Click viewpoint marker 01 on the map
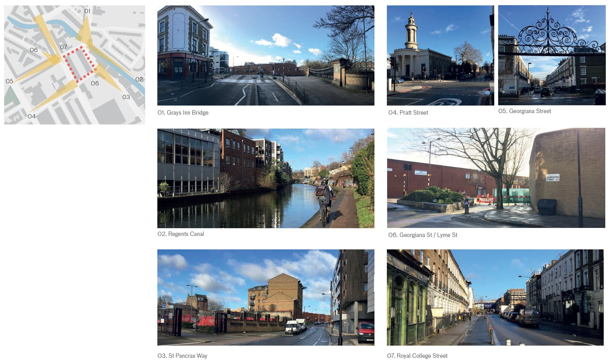612x364 pixels. [87, 11]
